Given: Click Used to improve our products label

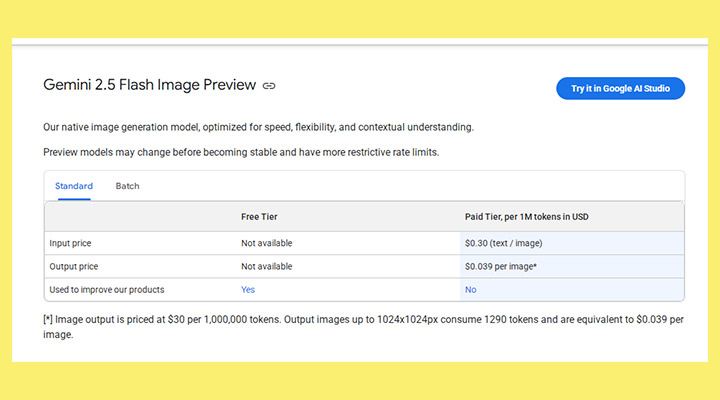Looking at the screenshot, I should [x=107, y=290].
